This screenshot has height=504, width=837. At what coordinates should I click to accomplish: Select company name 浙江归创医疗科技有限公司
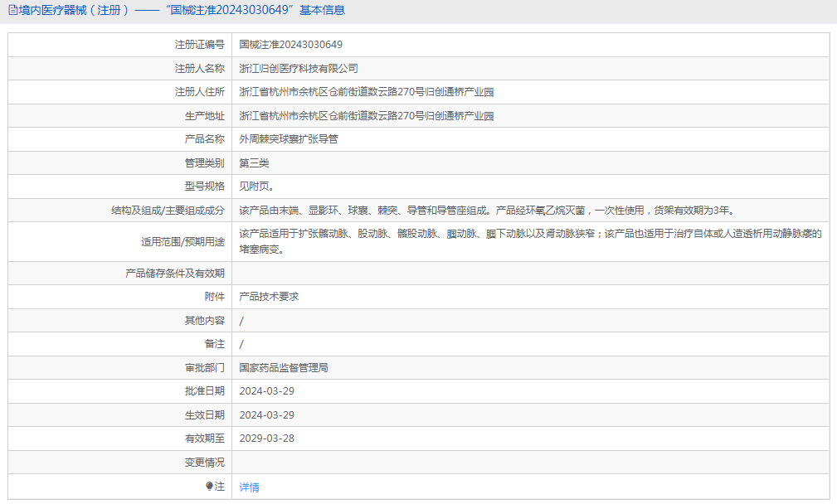point(299,68)
